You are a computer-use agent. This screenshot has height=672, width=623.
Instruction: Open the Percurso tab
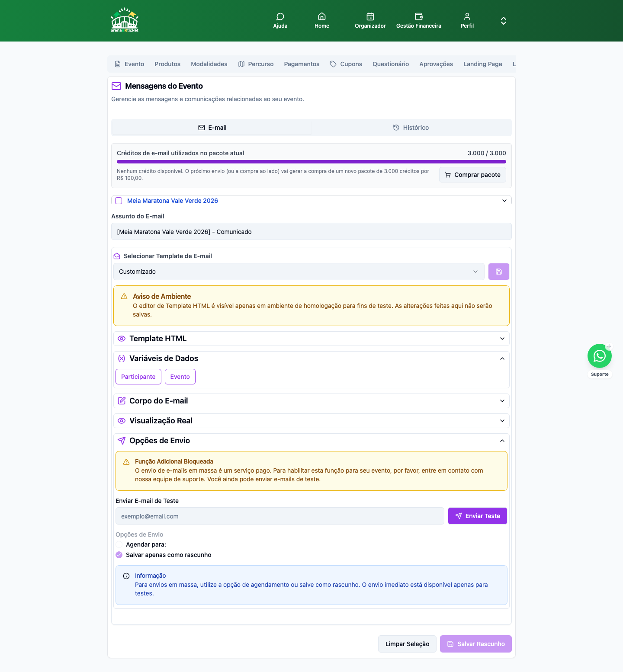click(x=256, y=64)
